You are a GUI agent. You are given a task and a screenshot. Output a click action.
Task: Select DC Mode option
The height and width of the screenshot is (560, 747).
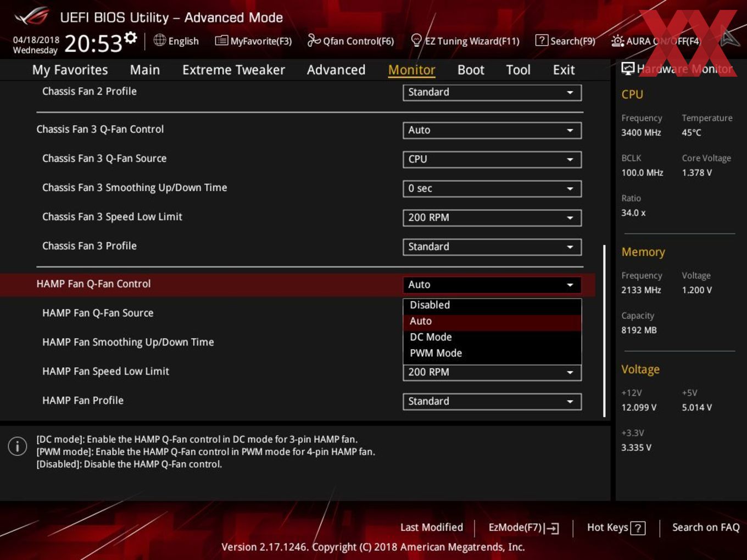[x=492, y=337]
